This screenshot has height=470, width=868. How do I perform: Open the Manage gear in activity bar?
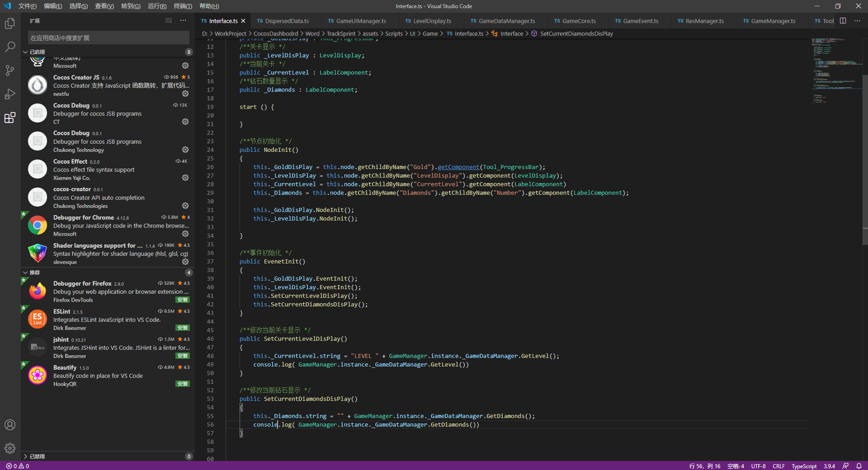pos(10,448)
